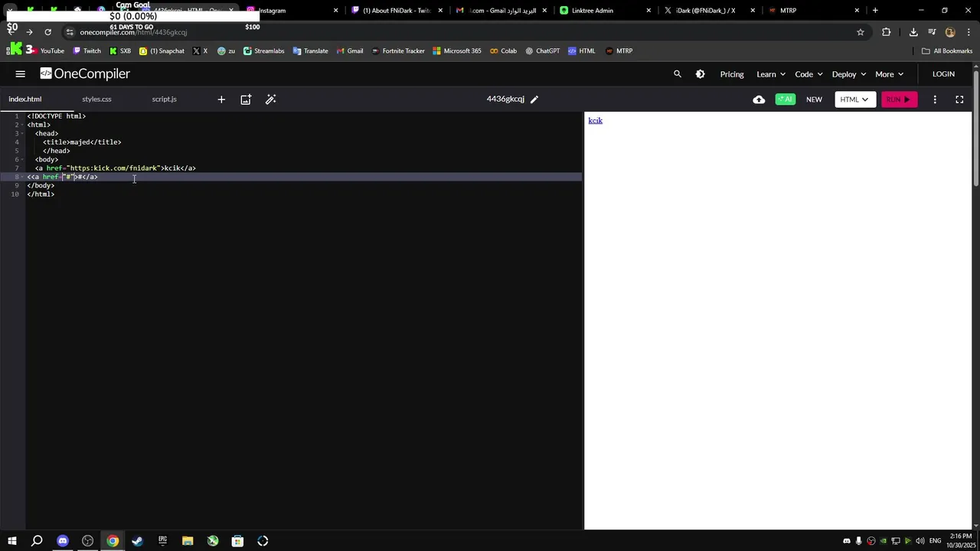Screen dimensions: 980x551
Task: Open the Translate bookmark
Action: pyautogui.click(x=311, y=51)
